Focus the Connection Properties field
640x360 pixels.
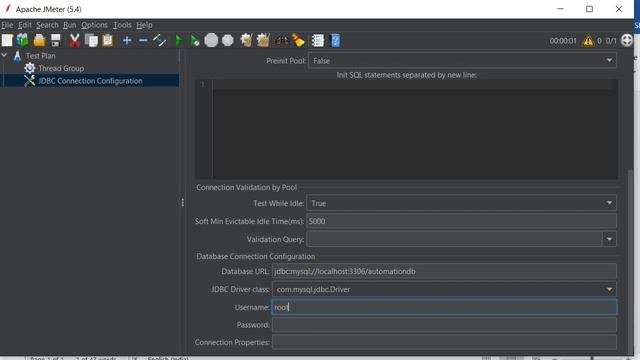(444, 342)
